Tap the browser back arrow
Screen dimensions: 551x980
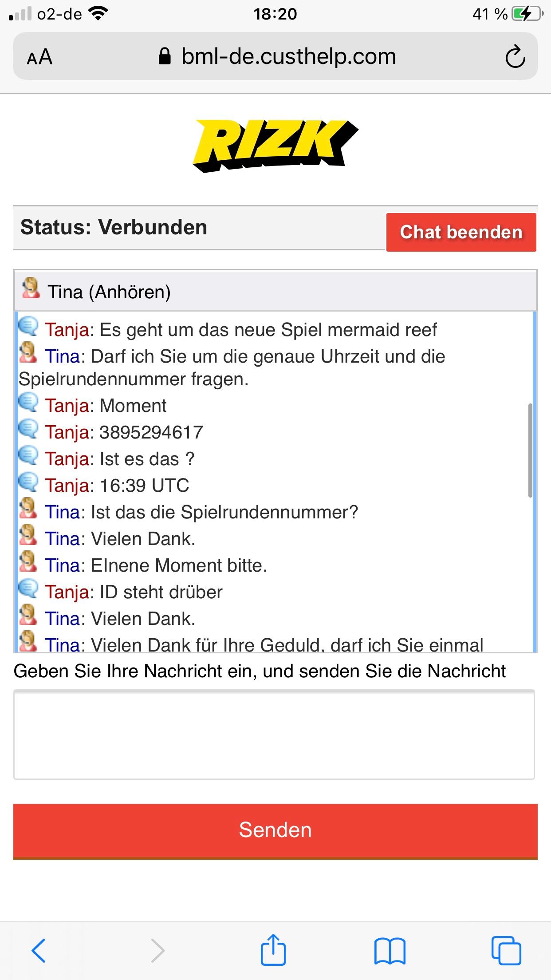pos(39,950)
